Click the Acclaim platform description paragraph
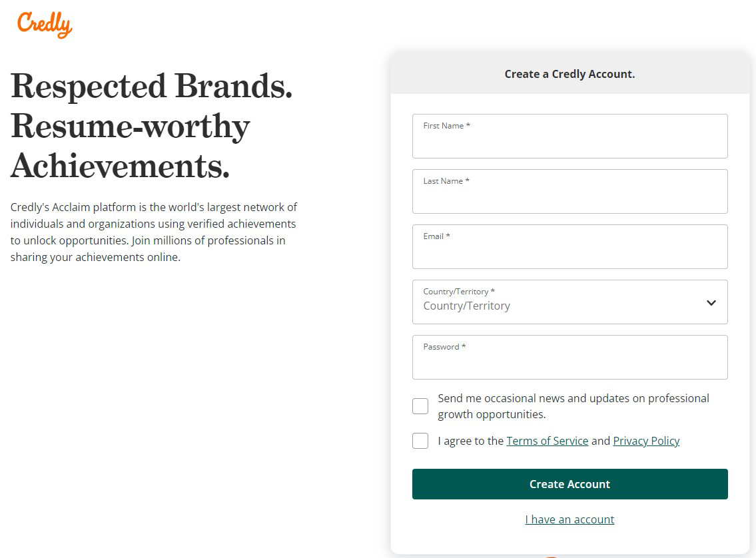 pos(153,232)
